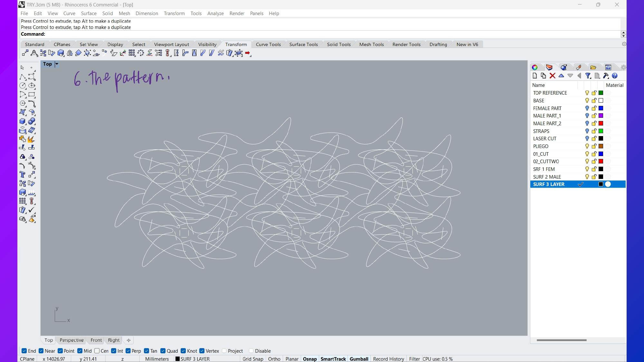Turn on FEMALE PART layer lightbulb
644x362 pixels.
587,108
